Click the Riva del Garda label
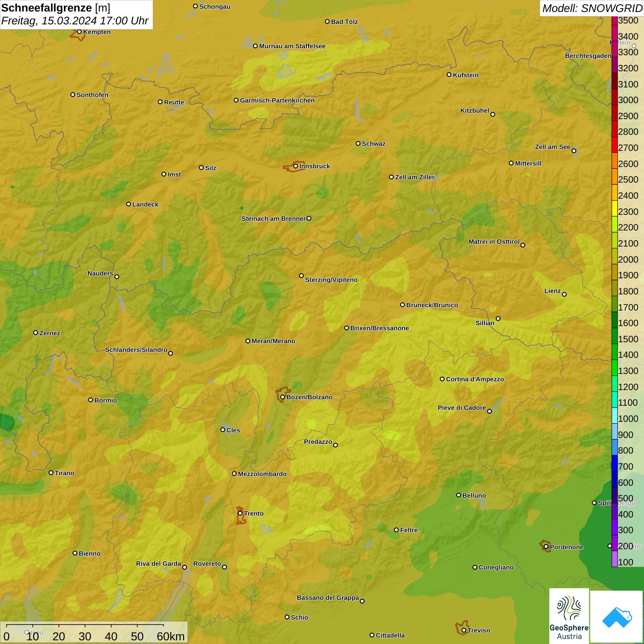The image size is (644, 644). point(159,563)
